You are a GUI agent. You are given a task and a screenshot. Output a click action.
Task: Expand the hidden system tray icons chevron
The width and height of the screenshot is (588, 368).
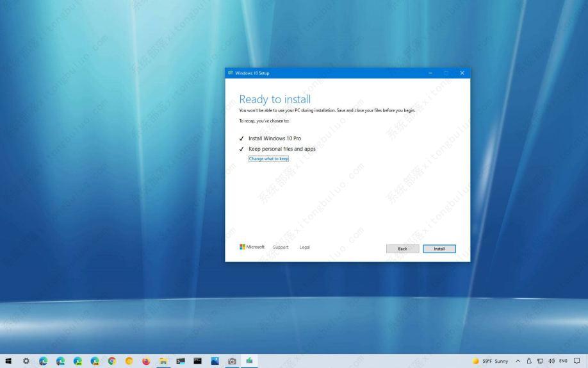click(518, 361)
